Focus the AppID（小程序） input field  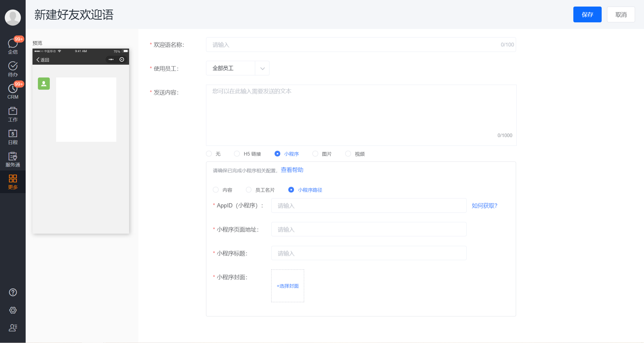pyautogui.click(x=369, y=206)
